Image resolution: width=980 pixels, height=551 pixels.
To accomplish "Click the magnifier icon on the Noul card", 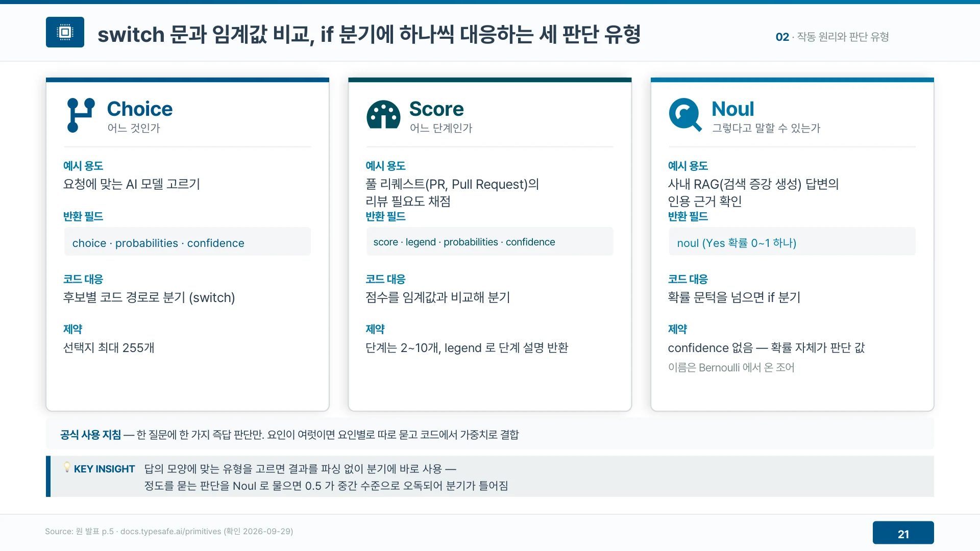I will [685, 115].
